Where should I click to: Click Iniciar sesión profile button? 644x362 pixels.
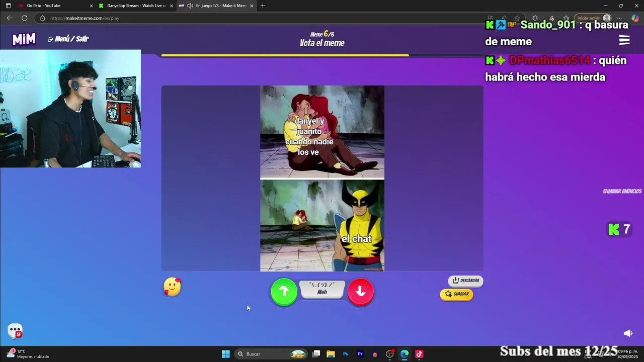pos(593,18)
